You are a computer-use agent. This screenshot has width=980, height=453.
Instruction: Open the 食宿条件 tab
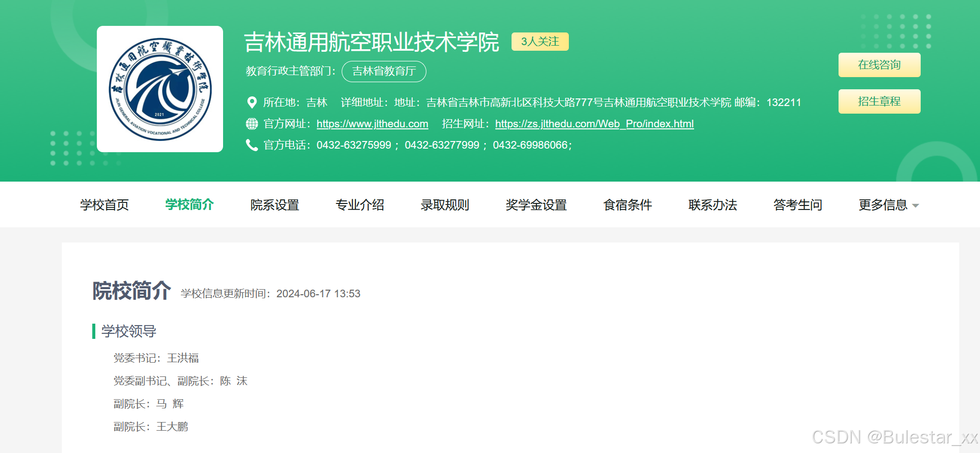click(x=628, y=205)
